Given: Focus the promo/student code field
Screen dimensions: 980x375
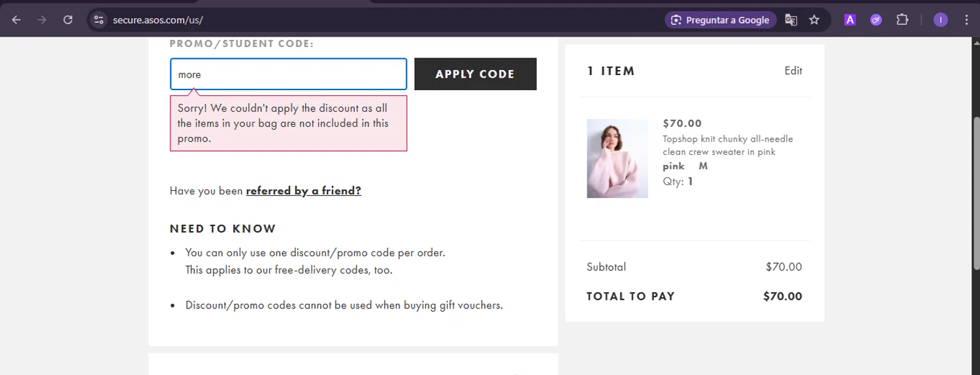Looking at the screenshot, I should [x=288, y=74].
